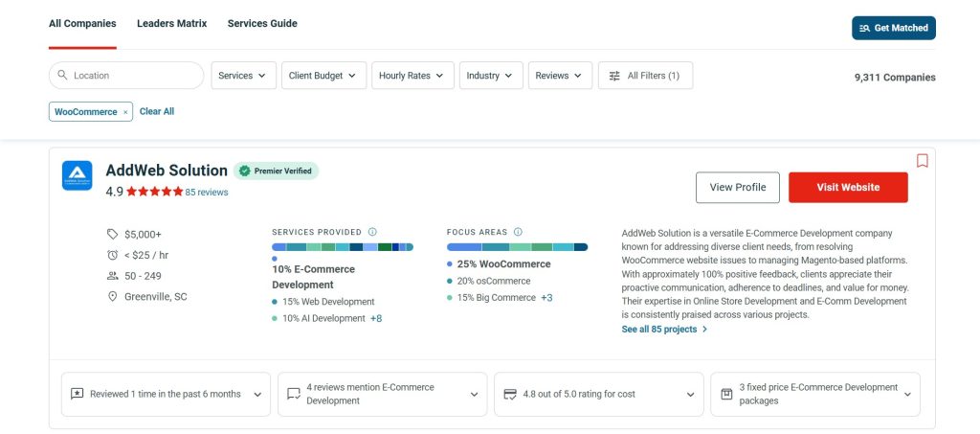Click Clear All filters link
Viewport: 980px width, 434px height.
point(157,111)
